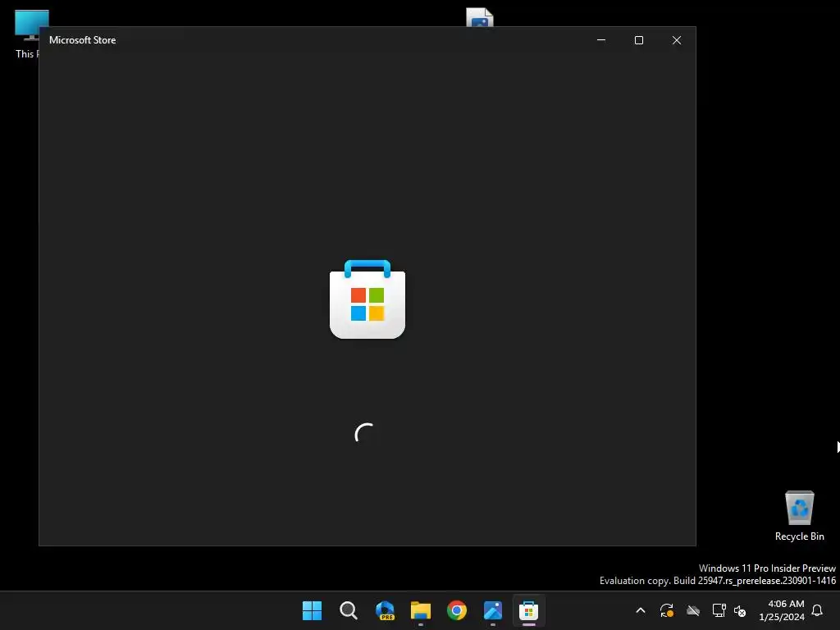Select image file icon on desktop
Screen dimensions: 840x630
tap(479, 17)
